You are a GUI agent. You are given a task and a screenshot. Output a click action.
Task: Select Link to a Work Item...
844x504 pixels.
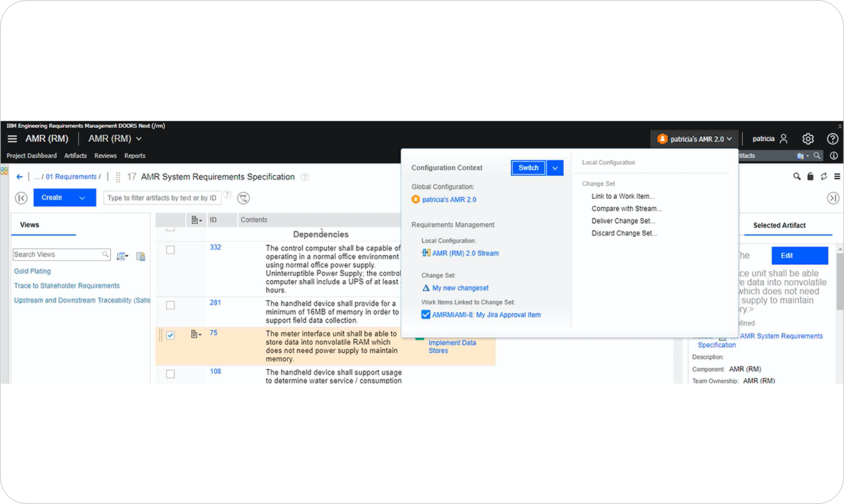[x=623, y=197]
